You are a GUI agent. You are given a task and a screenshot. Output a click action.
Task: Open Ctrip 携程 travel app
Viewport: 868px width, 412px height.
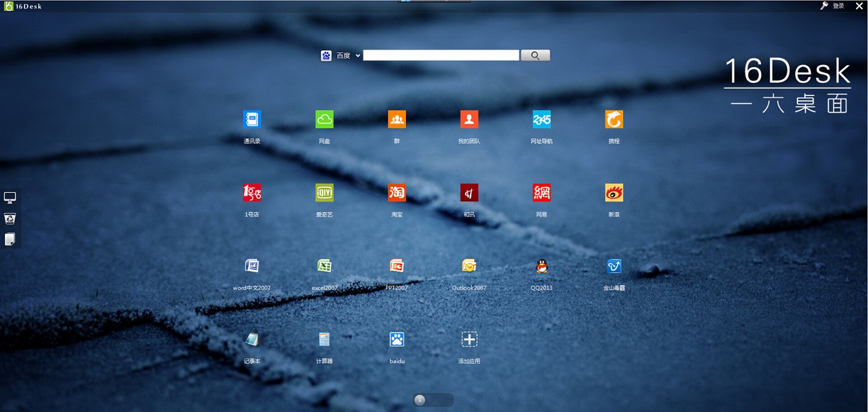pos(614,119)
